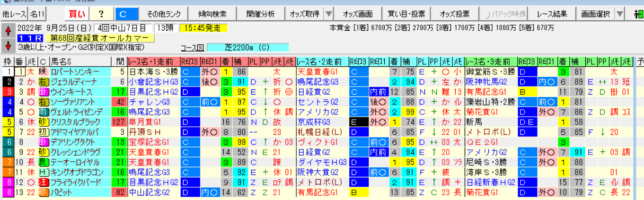Click 日本海S・3勝 in 1走前 column
The image size is (644, 200).
[154, 72]
